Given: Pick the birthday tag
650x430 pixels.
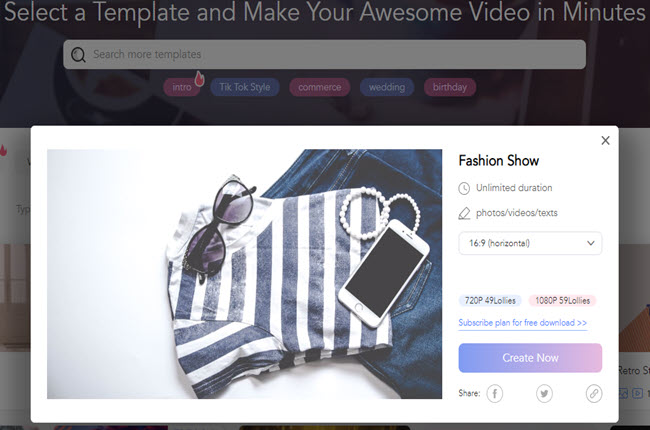Looking at the screenshot, I should pyautogui.click(x=450, y=87).
